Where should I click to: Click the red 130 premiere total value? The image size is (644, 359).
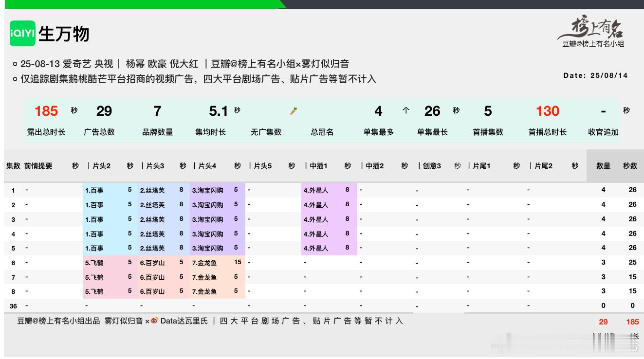[x=548, y=111]
